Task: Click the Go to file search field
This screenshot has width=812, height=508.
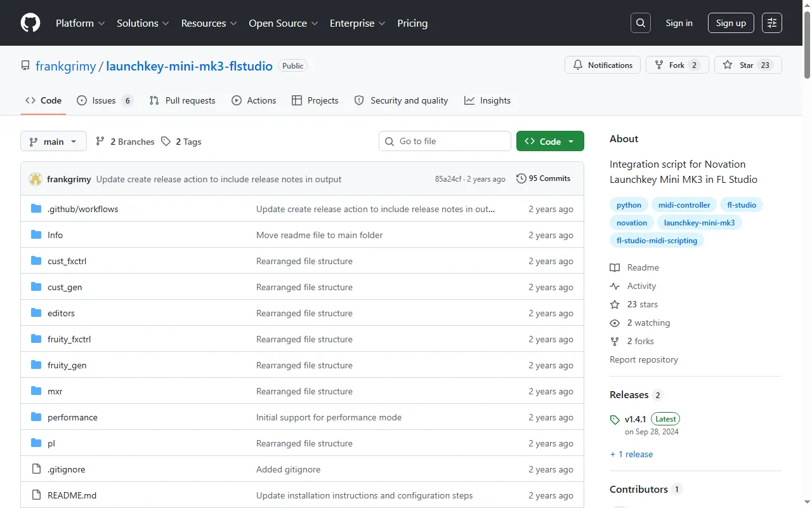Action: click(x=445, y=141)
